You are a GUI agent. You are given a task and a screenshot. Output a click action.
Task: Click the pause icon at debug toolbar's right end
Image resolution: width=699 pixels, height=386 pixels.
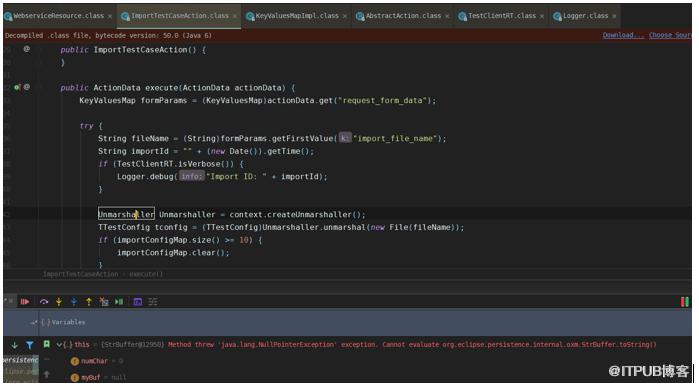685,302
